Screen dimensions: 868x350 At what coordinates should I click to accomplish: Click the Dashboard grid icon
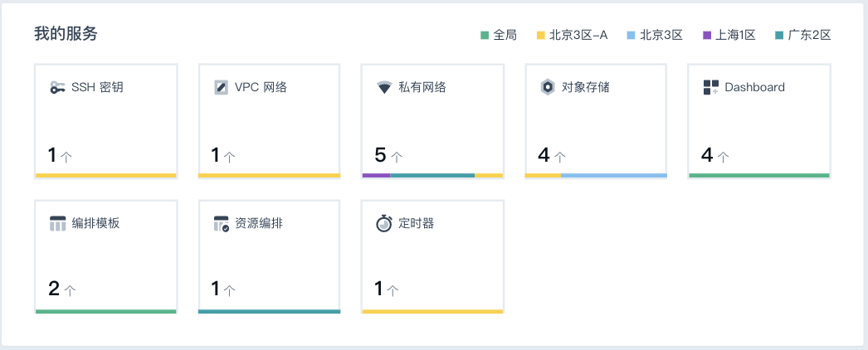coord(710,87)
